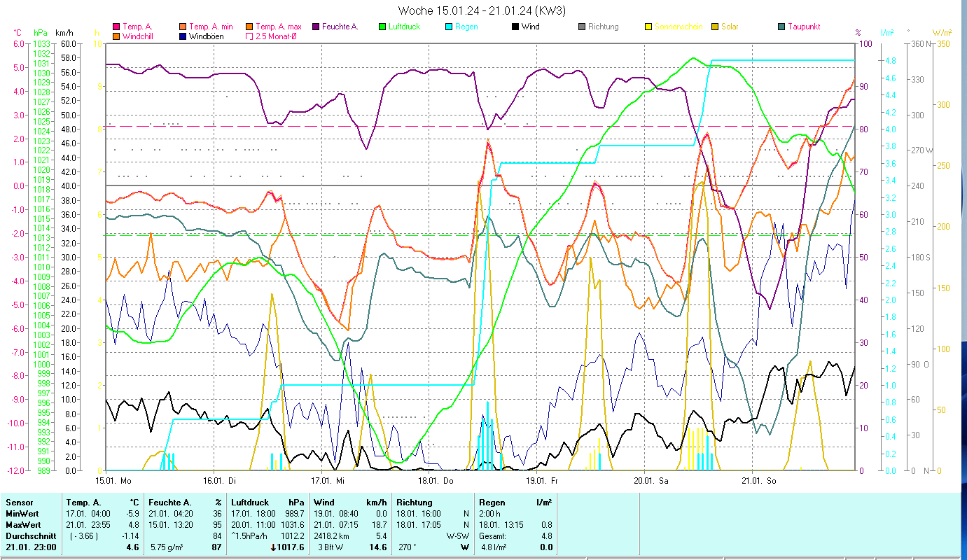Click the minimum temperature value '-5.9'
967x560 pixels.
point(132,514)
